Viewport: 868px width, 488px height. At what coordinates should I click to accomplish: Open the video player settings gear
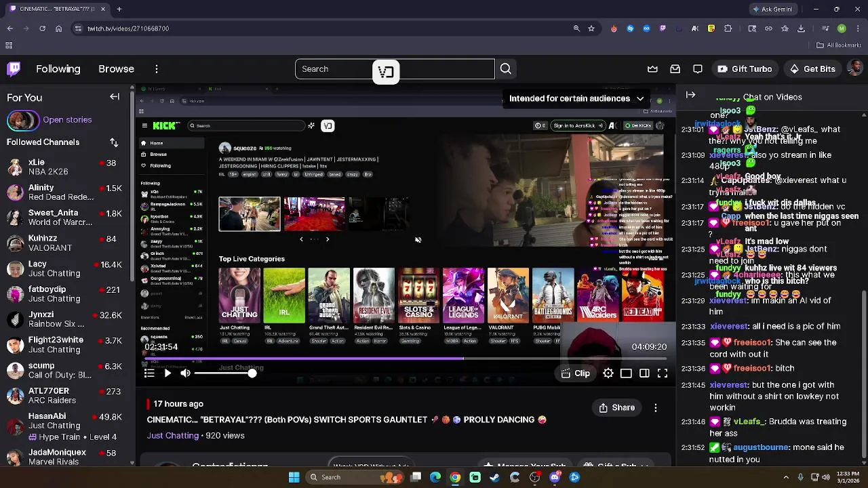pyautogui.click(x=608, y=373)
